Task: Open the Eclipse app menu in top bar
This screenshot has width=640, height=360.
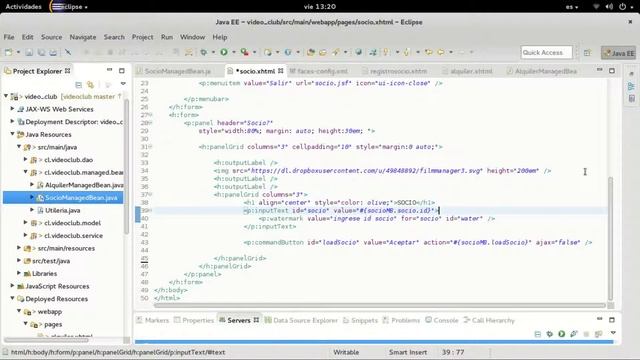Action: click(69, 7)
